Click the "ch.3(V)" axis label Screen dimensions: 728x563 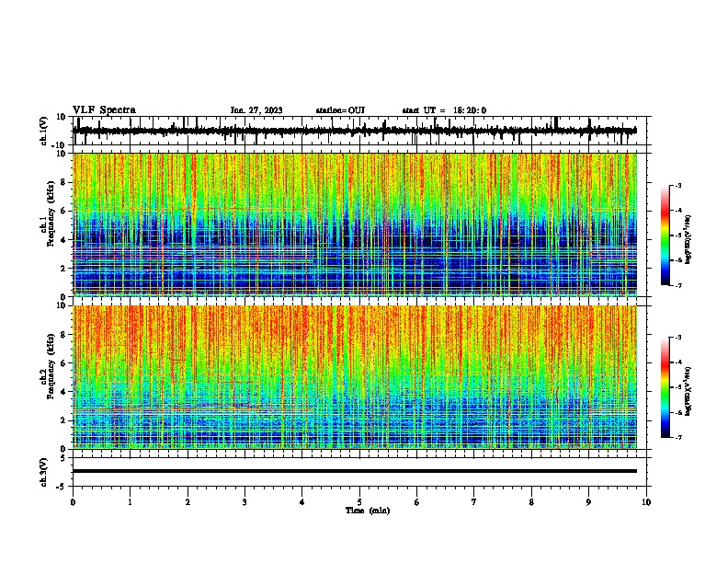tap(44, 472)
